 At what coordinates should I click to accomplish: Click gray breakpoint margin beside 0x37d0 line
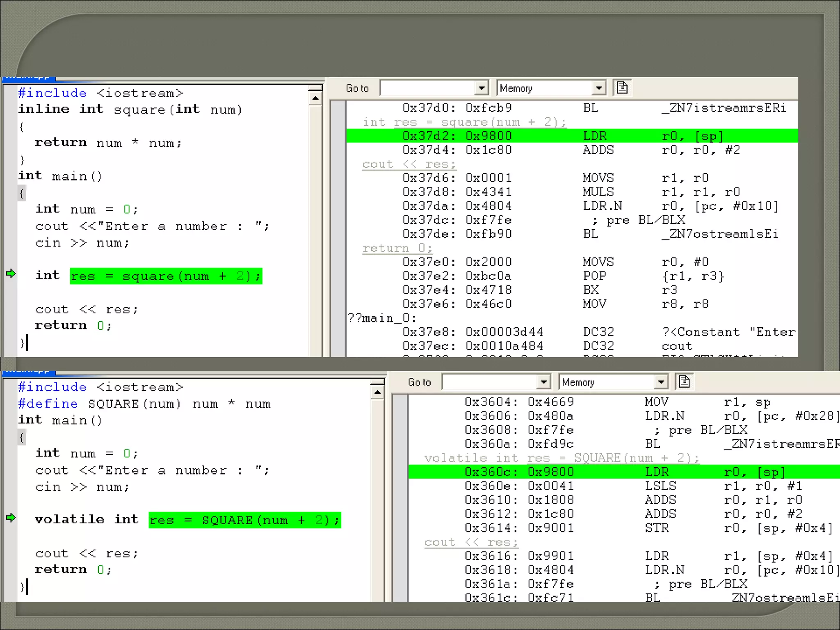[338, 108]
